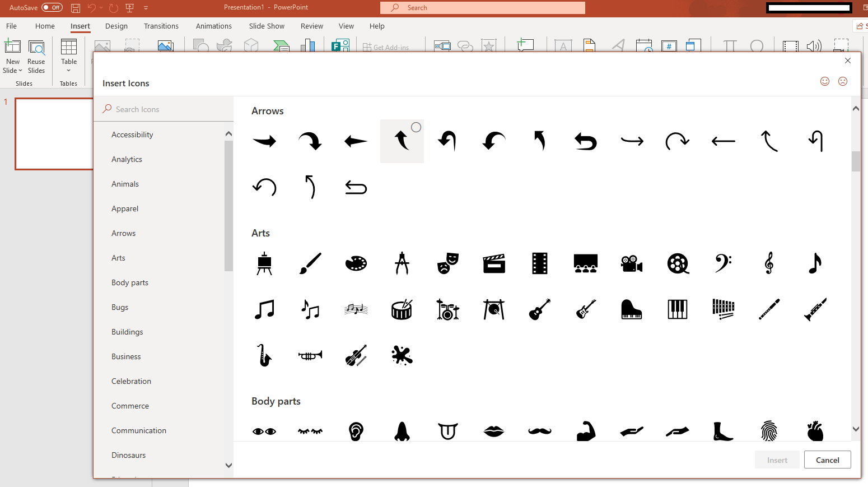The image size is (868, 487).
Task: Choose the fingerprint icon
Action: (769, 432)
